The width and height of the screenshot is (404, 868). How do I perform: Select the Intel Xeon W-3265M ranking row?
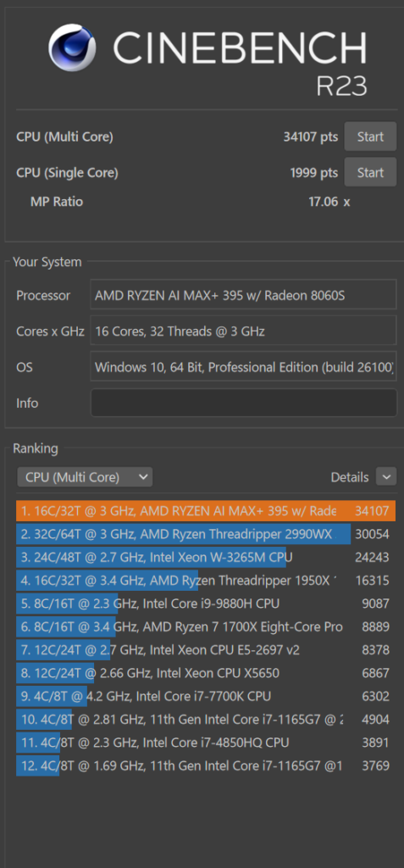point(206,557)
